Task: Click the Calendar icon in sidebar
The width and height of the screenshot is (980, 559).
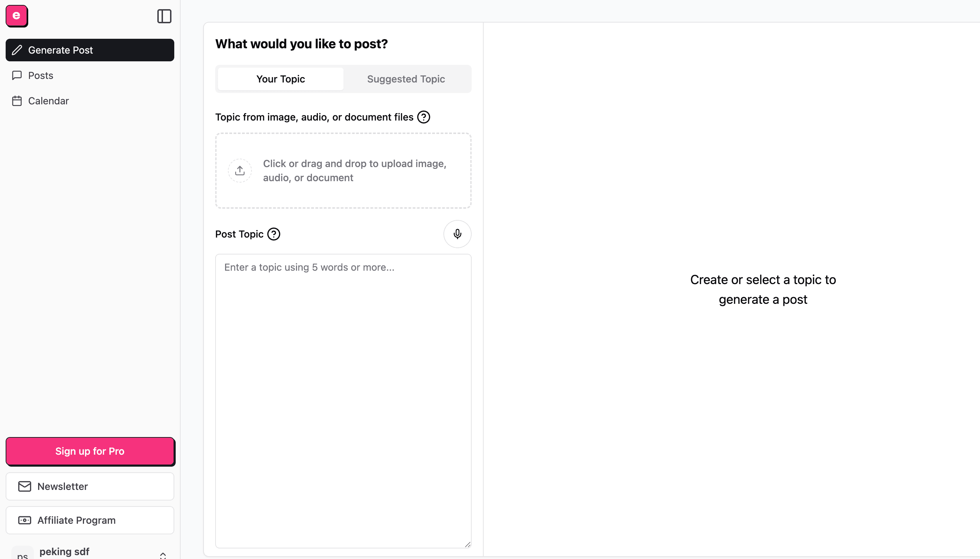Action: pyautogui.click(x=17, y=101)
